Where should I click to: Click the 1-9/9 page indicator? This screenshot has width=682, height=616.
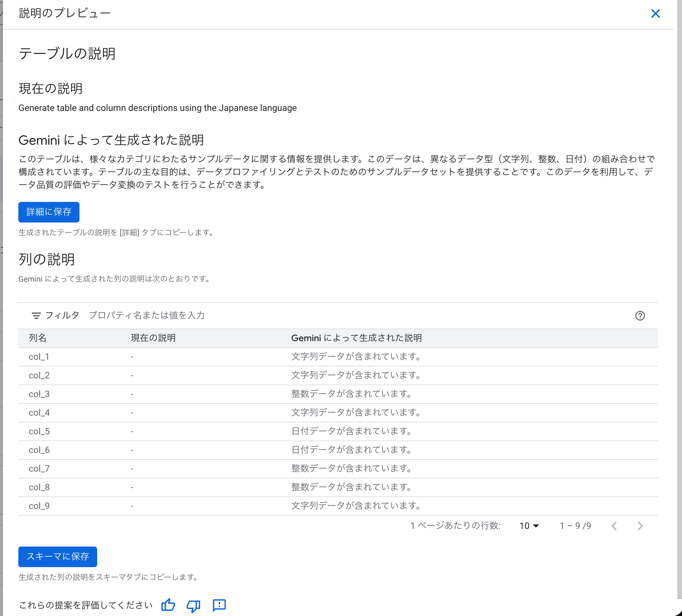coord(575,526)
